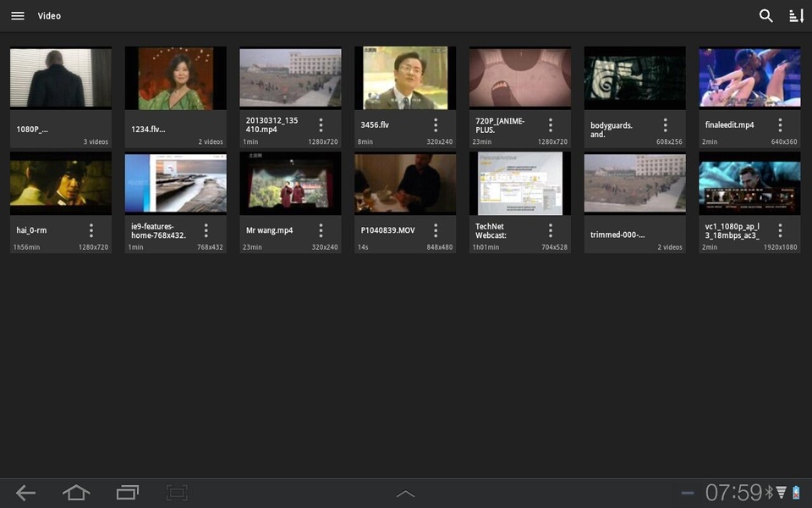This screenshot has width=812, height=508.
Task: Tap the "1h01min" duration label
Action: pos(486,247)
